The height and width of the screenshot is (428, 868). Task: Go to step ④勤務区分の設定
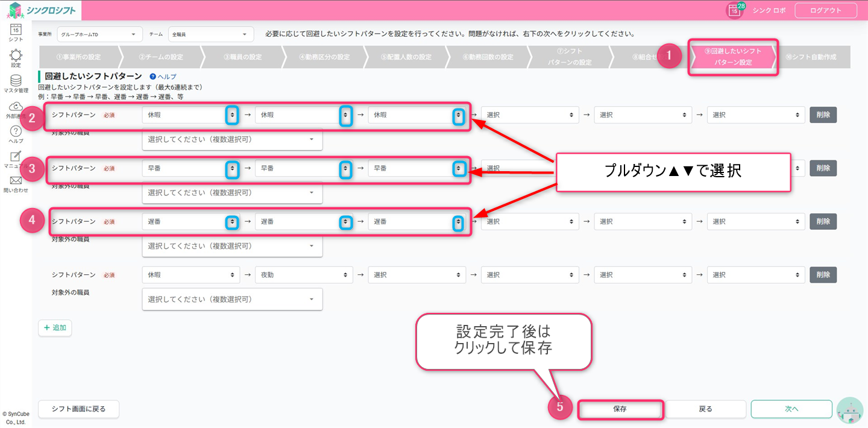(324, 57)
